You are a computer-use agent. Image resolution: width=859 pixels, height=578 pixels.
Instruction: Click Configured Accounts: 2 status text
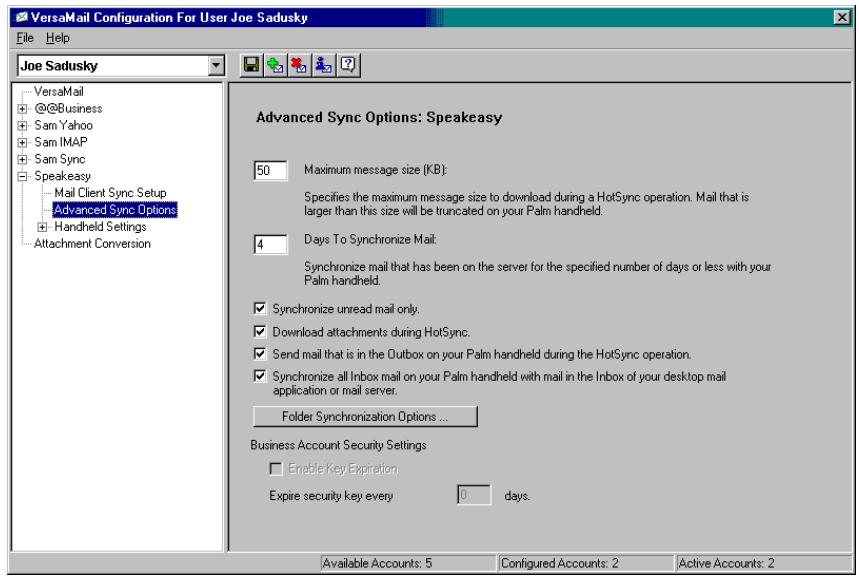pyautogui.click(x=559, y=563)
